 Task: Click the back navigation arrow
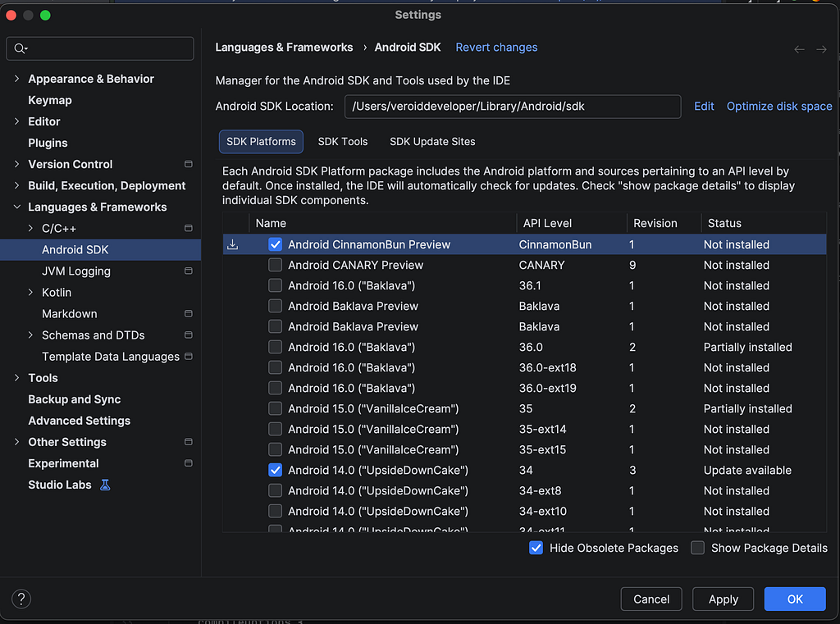click(x=799, y=49)
